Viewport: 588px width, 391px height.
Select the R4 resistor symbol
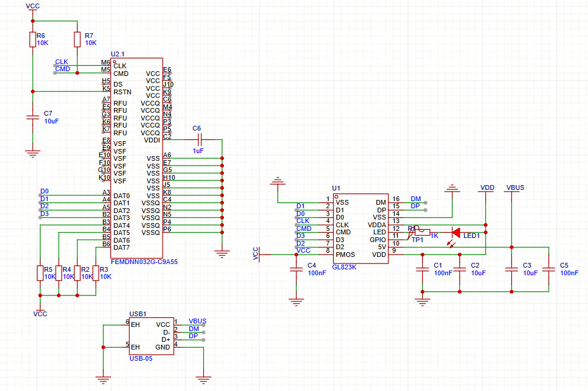[58, 273]
